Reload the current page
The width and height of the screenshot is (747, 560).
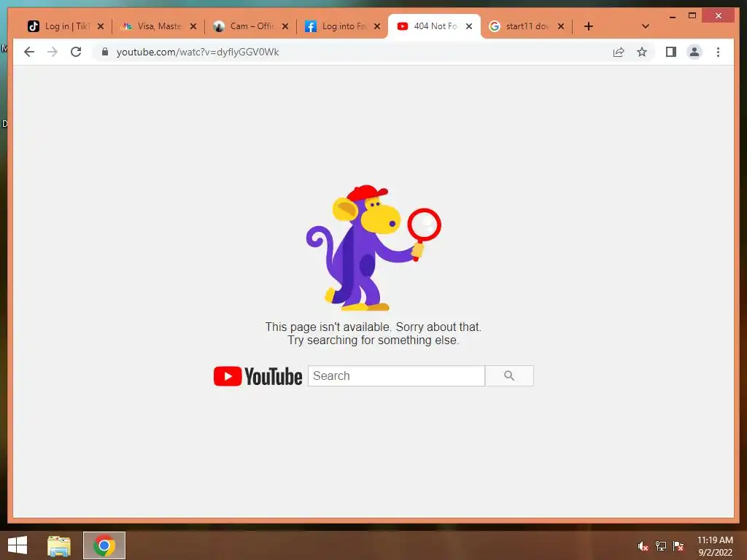coord(76,52)
